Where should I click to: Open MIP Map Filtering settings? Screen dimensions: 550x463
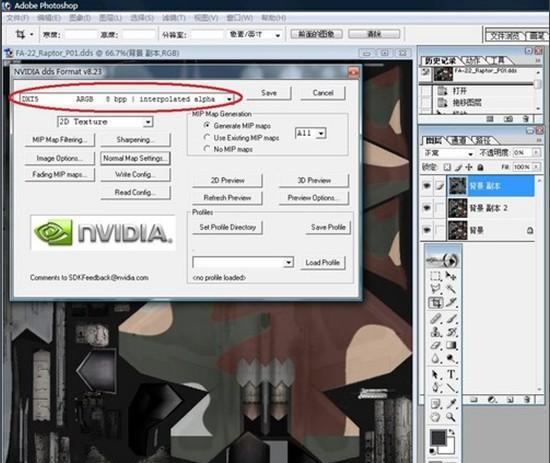point(59,140)
